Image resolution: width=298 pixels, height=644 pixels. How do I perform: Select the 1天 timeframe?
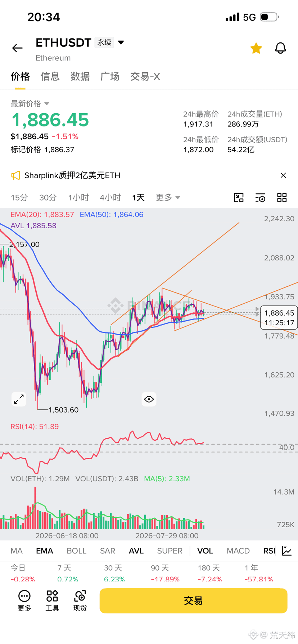coord(138,197)
